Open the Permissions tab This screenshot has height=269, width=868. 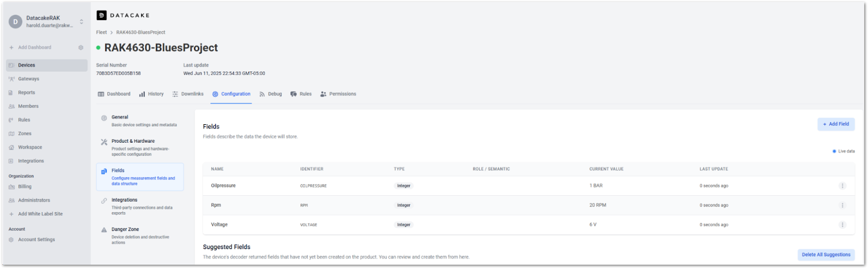click(x=338, y=94)
